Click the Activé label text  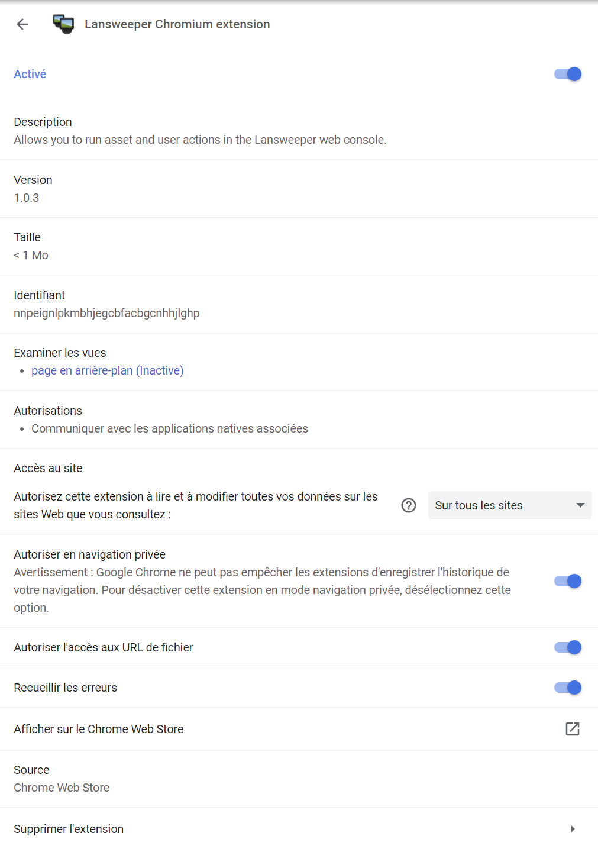(30, 74)
